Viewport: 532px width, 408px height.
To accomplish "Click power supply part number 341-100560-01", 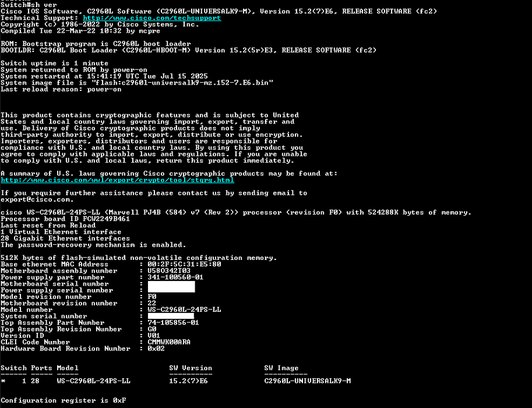I will (175, 277).
